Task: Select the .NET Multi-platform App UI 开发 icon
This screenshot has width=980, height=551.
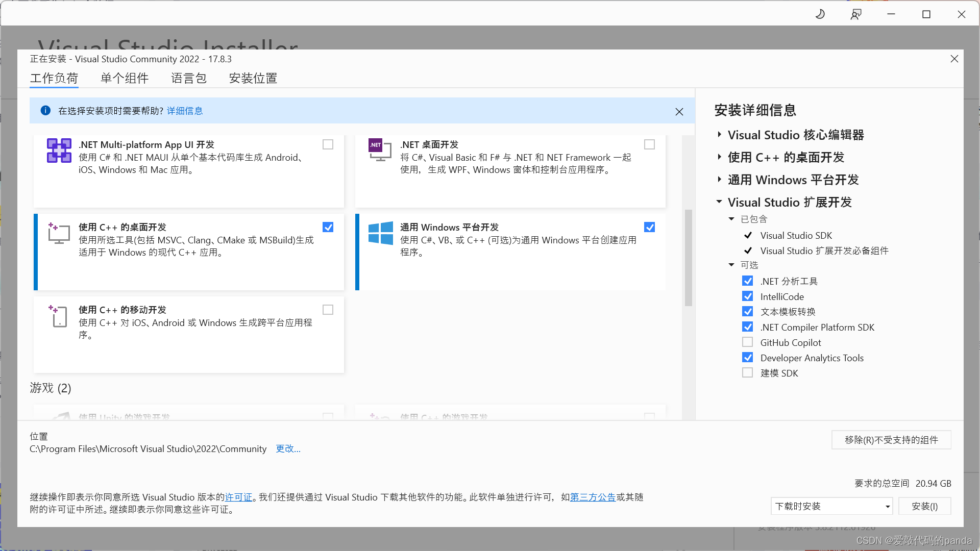Action: [x=59, y=151]
